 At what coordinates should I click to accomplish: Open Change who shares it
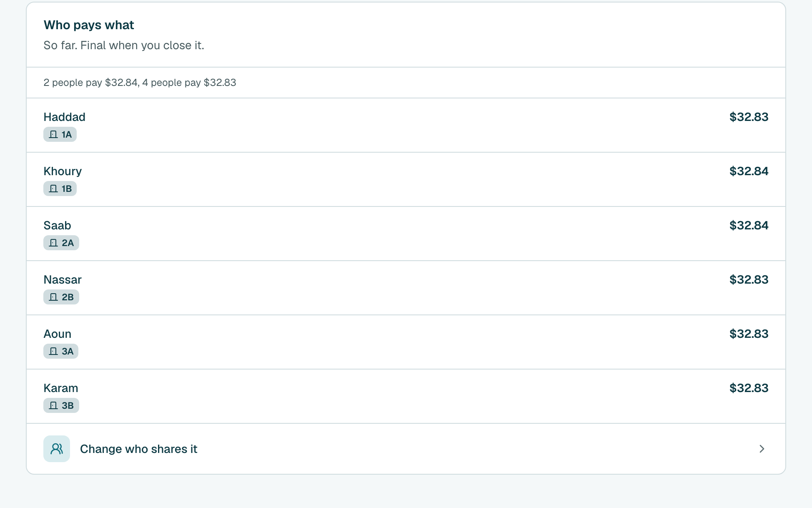pos(406,449)
